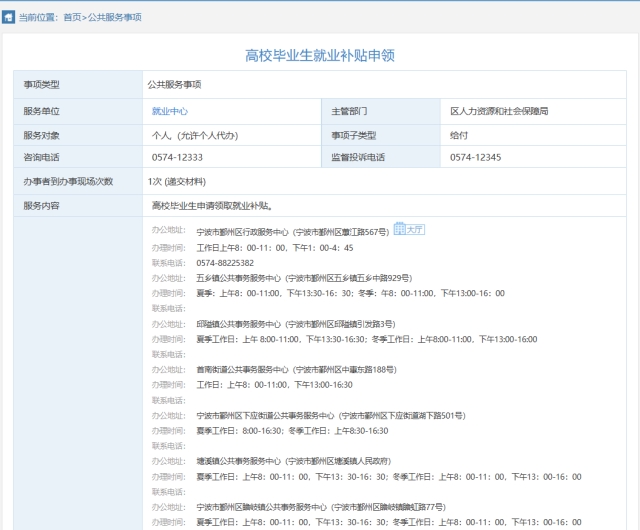Select the 瞻岐镇公共事务服务中心 address line

tap(321, 507)
